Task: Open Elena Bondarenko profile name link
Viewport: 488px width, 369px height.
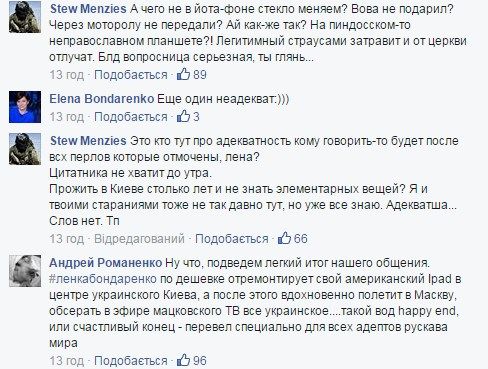Action: [x=102, y=99]
